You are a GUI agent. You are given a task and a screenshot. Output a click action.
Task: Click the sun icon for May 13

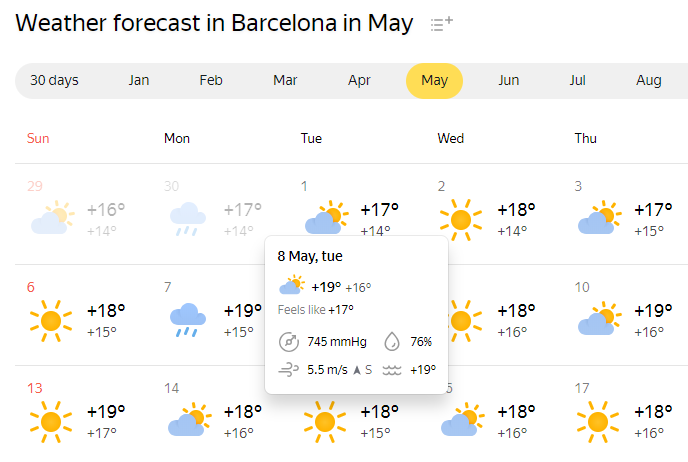[50, 421]
